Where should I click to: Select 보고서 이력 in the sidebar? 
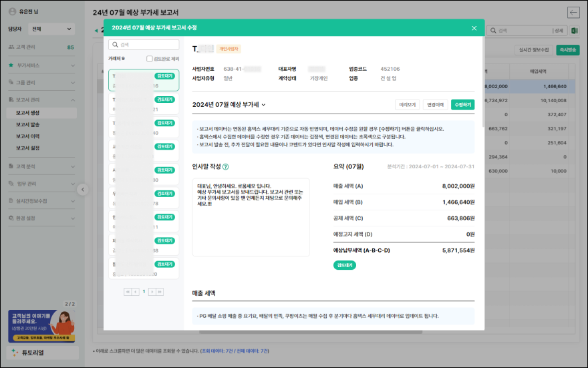tap(27, 136)
